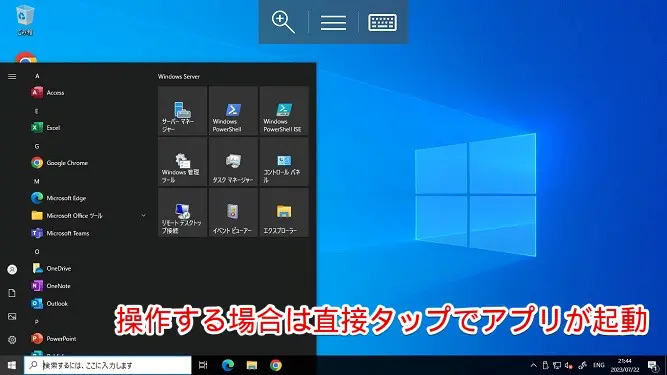Open the clock and date in taskbar
Viewport: 667px width, 375px height.
(x=625, y=365)
